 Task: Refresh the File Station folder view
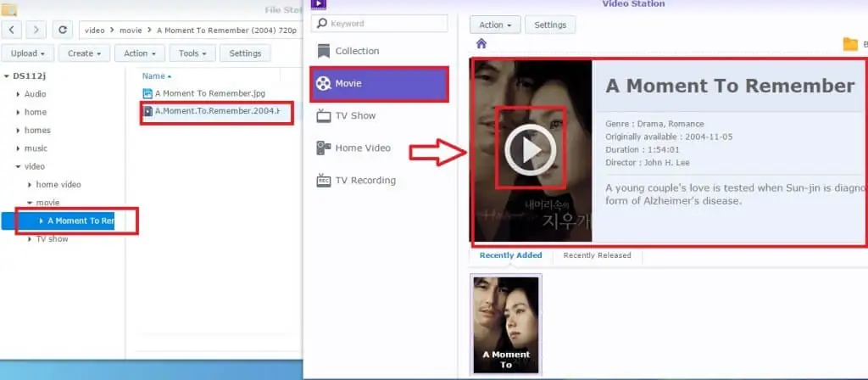click(x=63, y=30)
